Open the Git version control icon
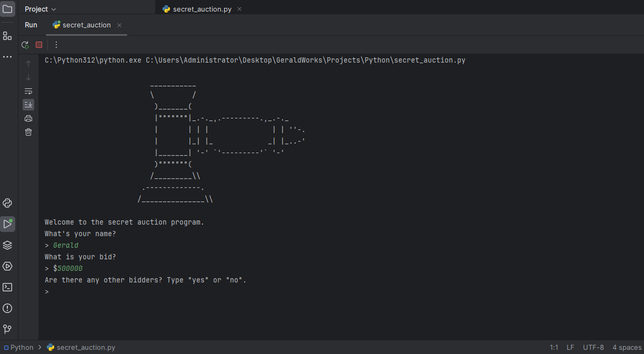This screenshot has height=354, width=644. [7, 329]
